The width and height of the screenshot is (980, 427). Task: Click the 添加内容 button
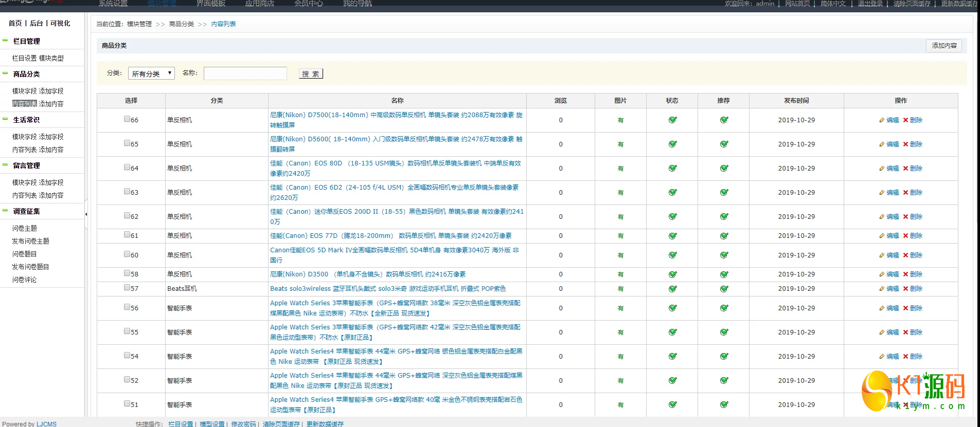[x=943, y=46]
